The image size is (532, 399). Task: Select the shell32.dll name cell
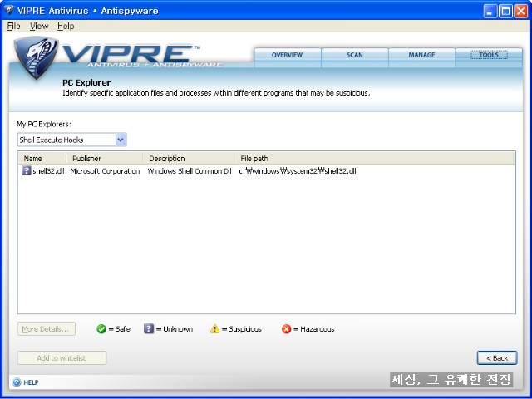[48, 171]
